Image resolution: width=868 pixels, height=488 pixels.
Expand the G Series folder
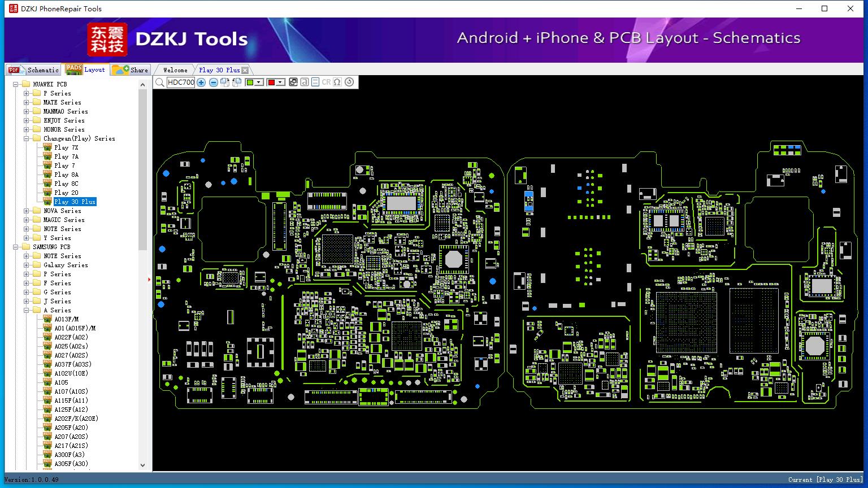[27, 292]
